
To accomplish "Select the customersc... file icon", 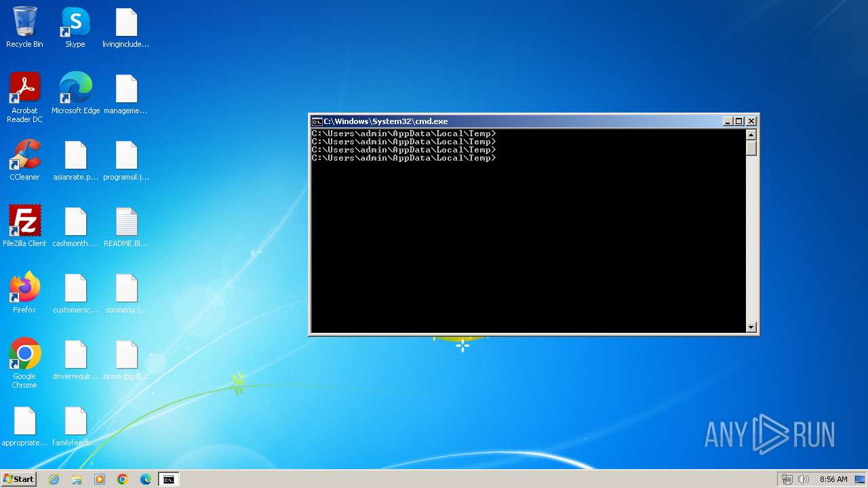I will [x=75, y=293].
